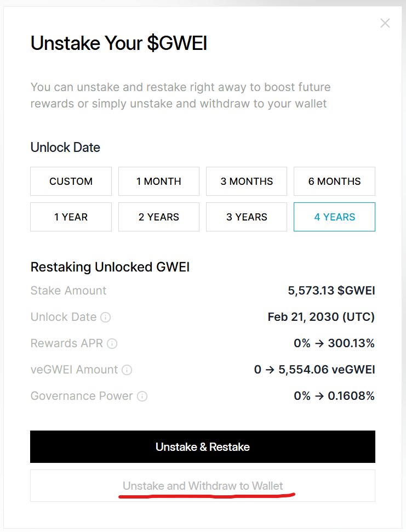Select the CUSTOM unlock date option
Screen dimensions: 406x532
[x=71, y=182]
